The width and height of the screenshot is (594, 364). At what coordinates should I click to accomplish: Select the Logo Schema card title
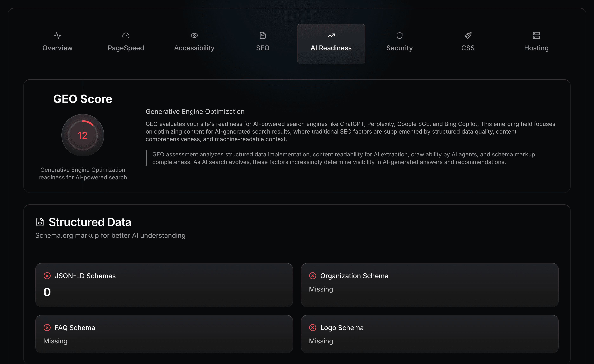point(342,328)
